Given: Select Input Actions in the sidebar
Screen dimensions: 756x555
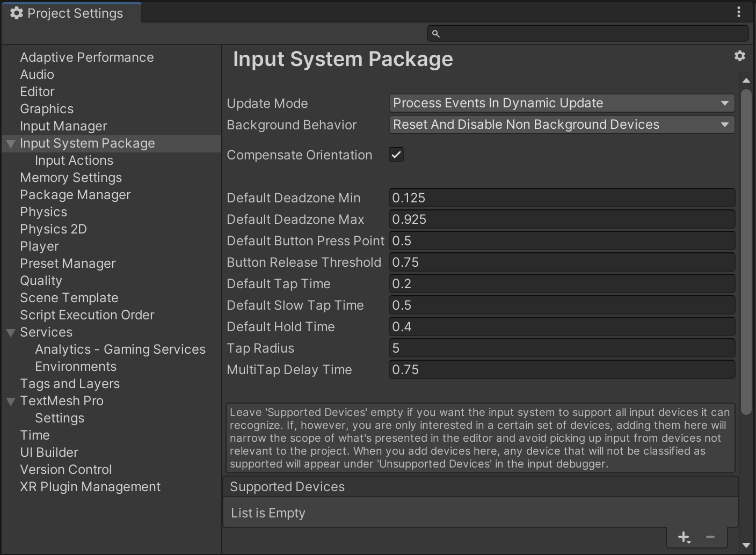Looking at the screenshot, I should tap(74, 160).
